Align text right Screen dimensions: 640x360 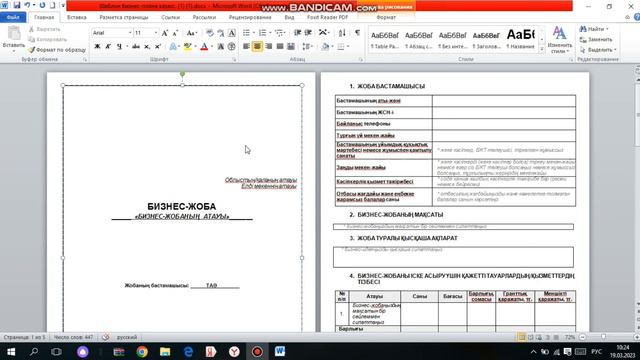click(x=269, y=47)
